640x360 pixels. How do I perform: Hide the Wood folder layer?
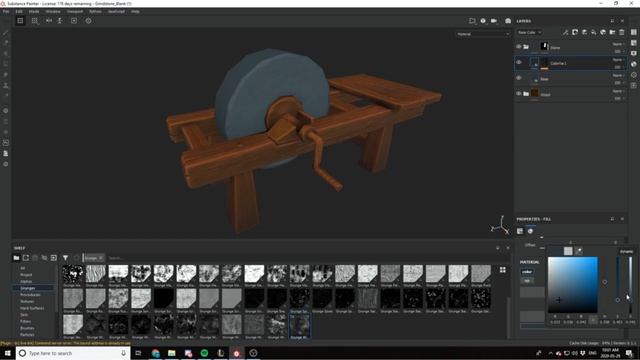coord(519,94)
